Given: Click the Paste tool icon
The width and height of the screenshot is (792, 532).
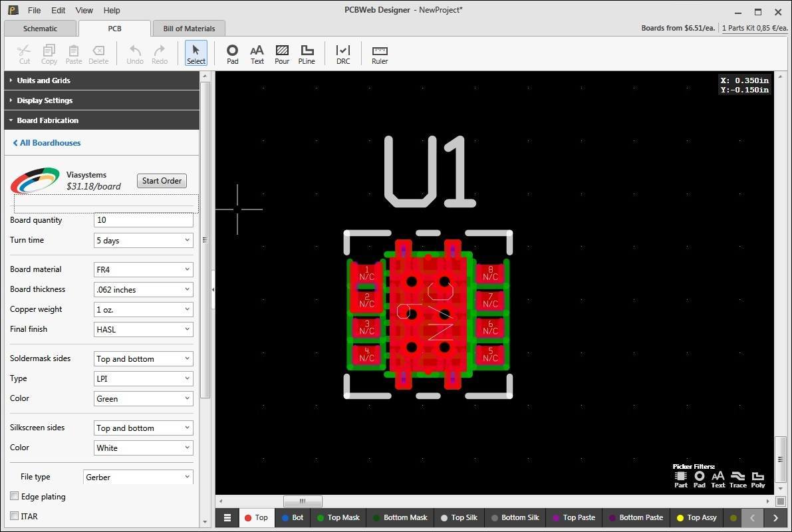Looking at the screenshot, I should (74, 54).
